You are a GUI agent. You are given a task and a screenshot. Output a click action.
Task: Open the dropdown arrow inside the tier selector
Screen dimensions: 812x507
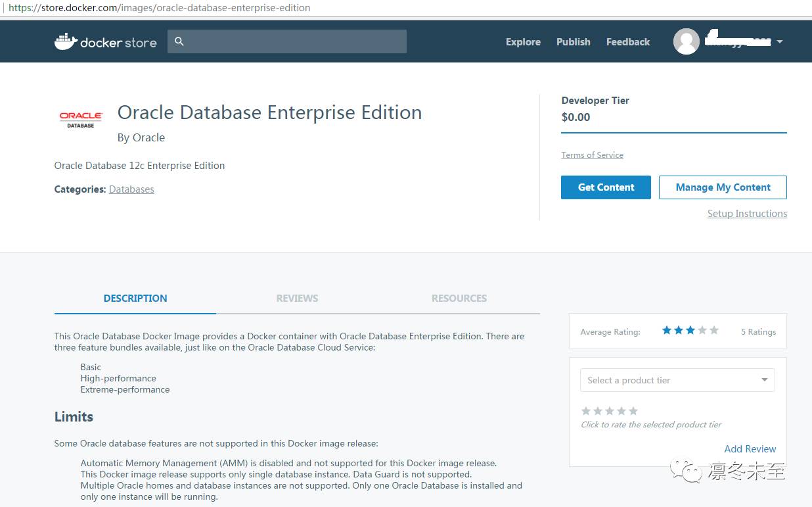click(x=764, y=380)
